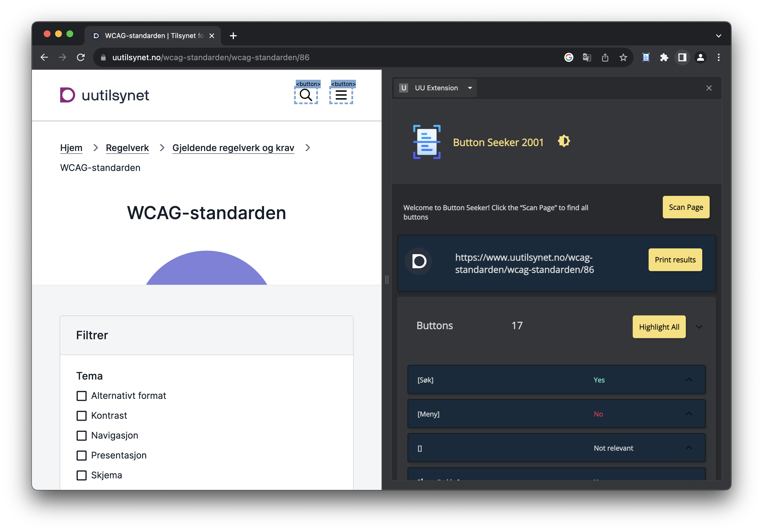The image size is (763, 532).
Task: Toggle the theme brightness icon
Action: click(564, 141)
